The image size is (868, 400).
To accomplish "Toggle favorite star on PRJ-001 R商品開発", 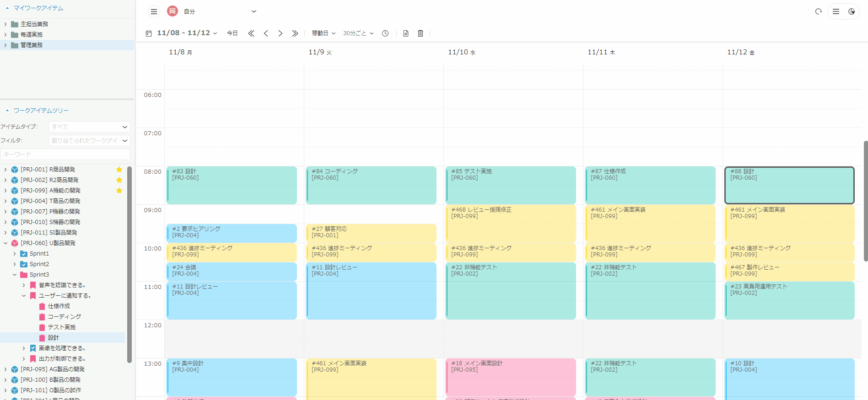I will [x=119, y=170].
